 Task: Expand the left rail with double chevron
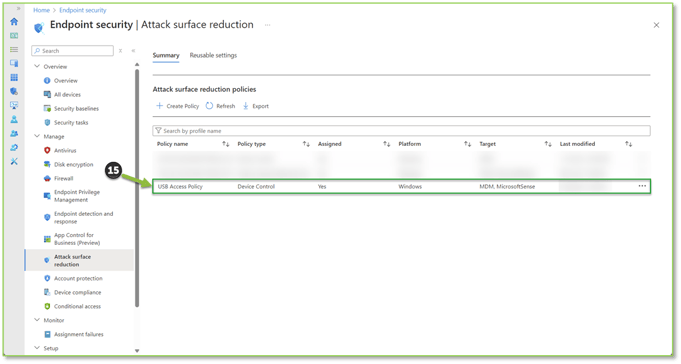point(18,8)
